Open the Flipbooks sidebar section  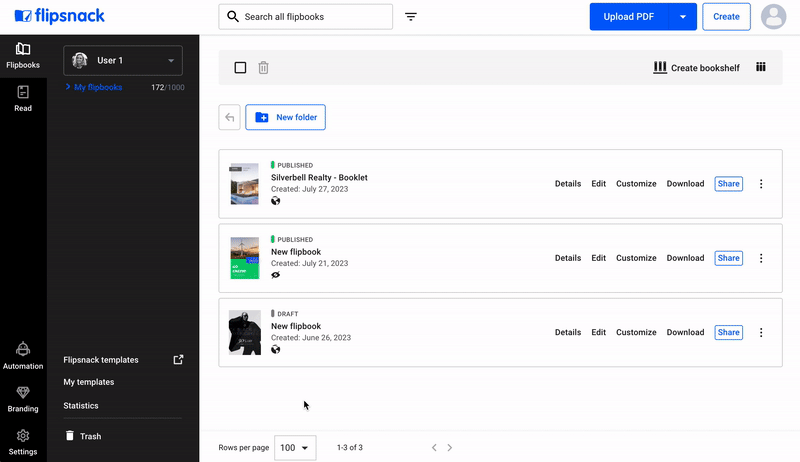(x=23, y=56)
